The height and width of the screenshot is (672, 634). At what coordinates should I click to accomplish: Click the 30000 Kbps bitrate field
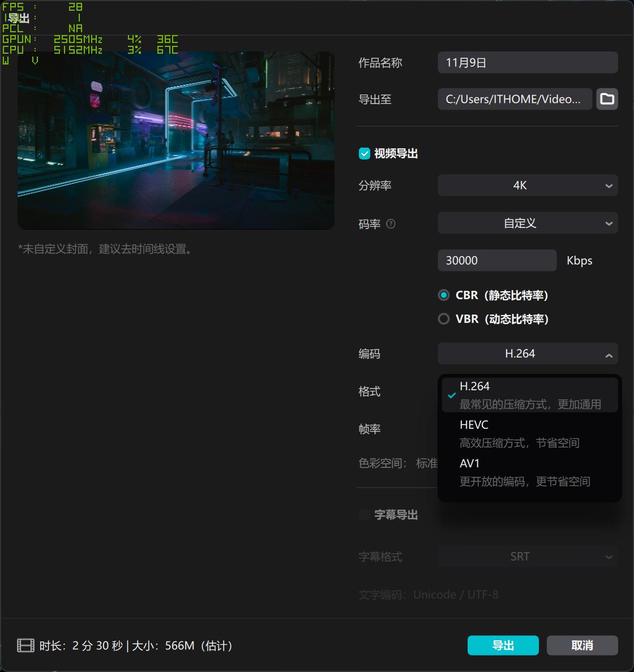coord(496,260)
